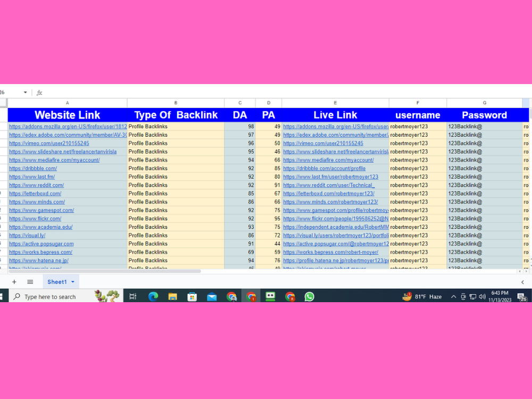Open Task View on the taskbar

click(133, 296)
